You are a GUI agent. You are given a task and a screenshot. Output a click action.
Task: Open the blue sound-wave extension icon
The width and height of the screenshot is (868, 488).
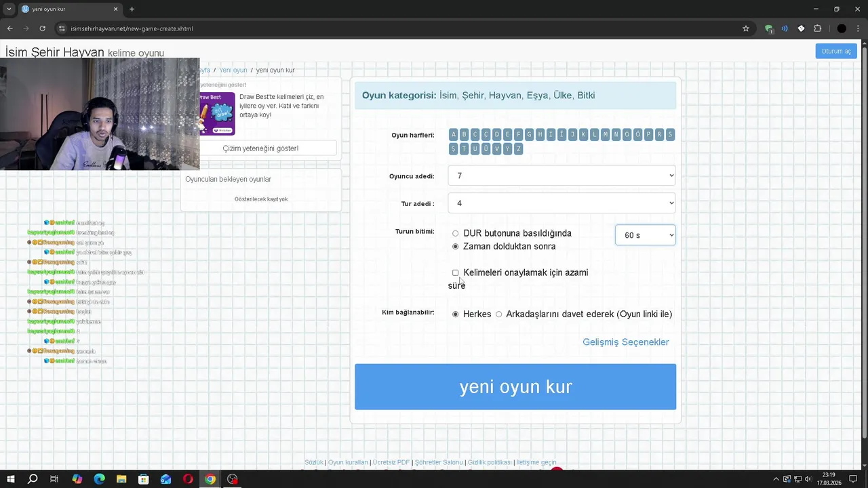tap(785, 28)
